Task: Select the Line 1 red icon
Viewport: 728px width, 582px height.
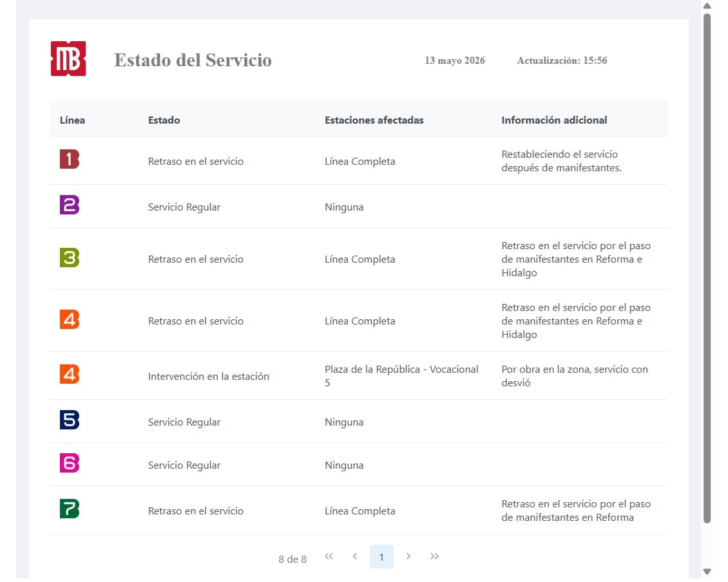Action: [x=70, y=160]
